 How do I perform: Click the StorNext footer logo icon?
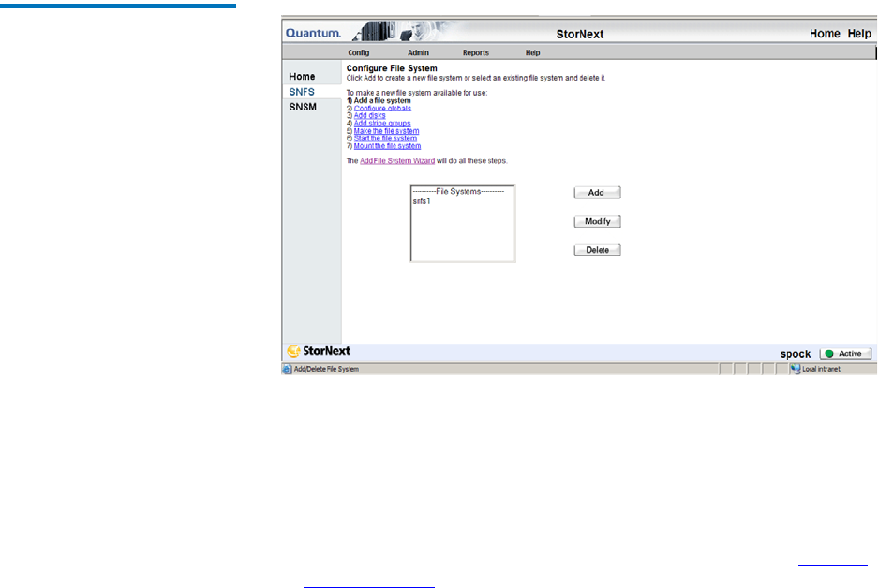point(293,351)
